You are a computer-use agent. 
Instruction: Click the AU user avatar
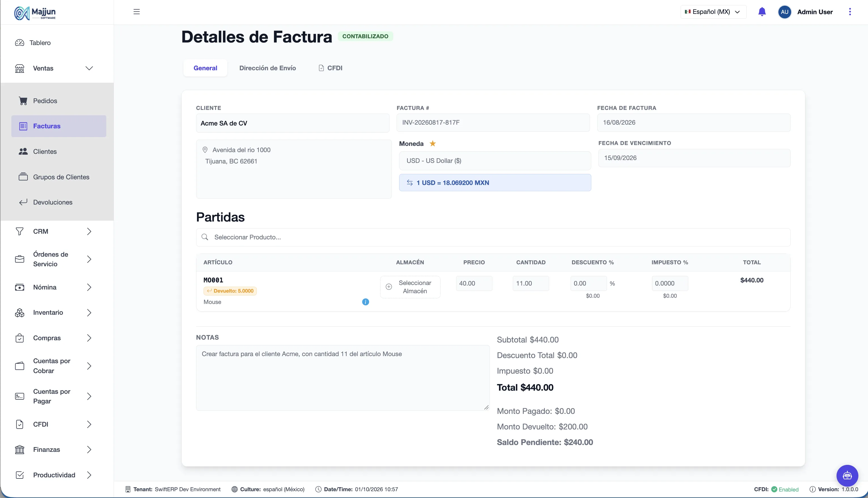click(x=784, y=12)
